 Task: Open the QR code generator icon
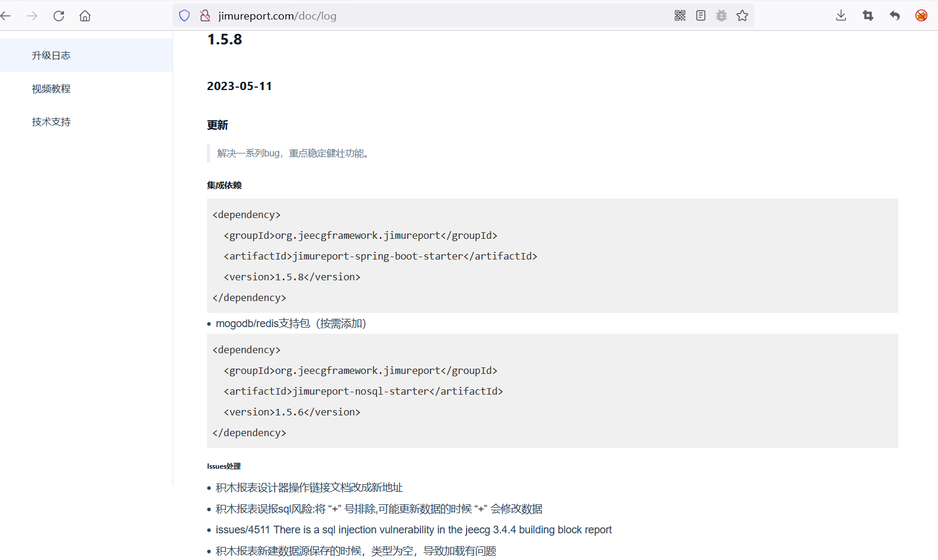coord(680,16)
